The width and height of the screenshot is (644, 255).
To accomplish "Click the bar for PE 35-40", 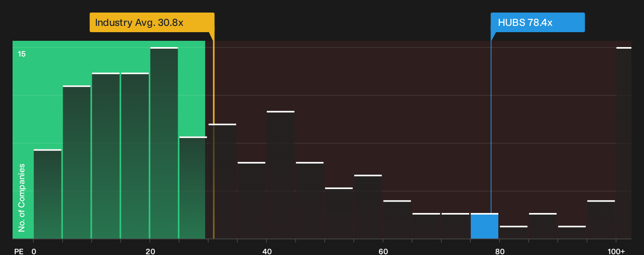I will (251, 200).
